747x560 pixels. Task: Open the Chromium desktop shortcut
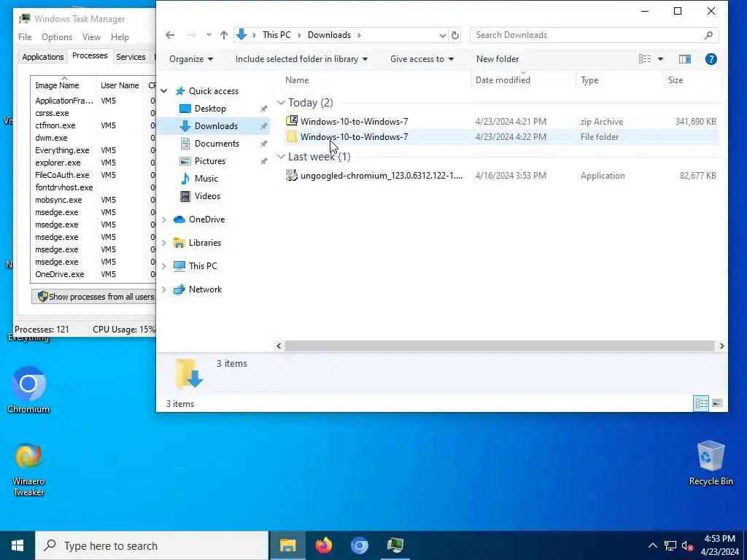(x=28, y=389)
